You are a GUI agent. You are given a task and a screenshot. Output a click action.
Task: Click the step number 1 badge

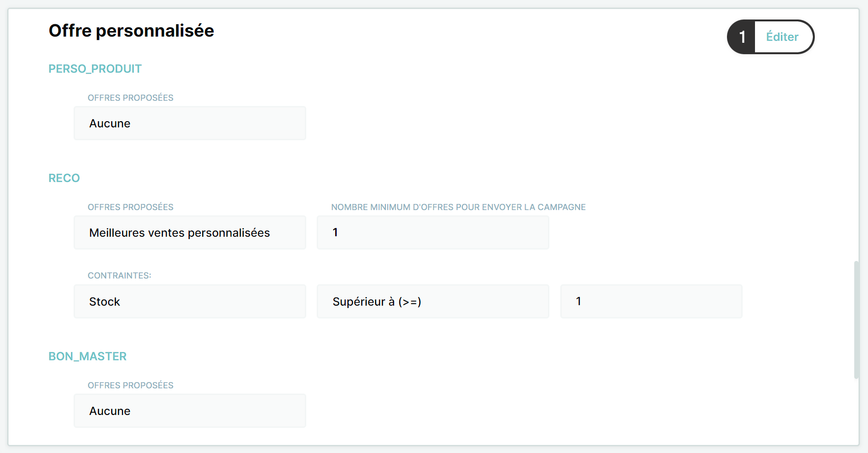click(x=742, y=37)
